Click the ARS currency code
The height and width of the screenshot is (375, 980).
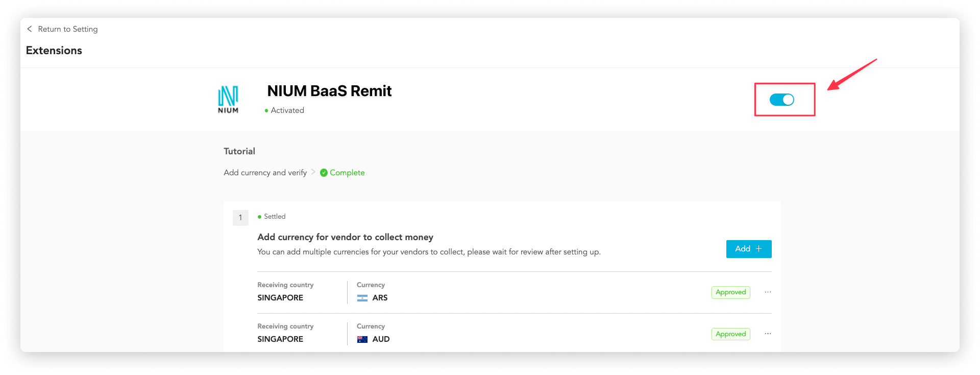380,298
